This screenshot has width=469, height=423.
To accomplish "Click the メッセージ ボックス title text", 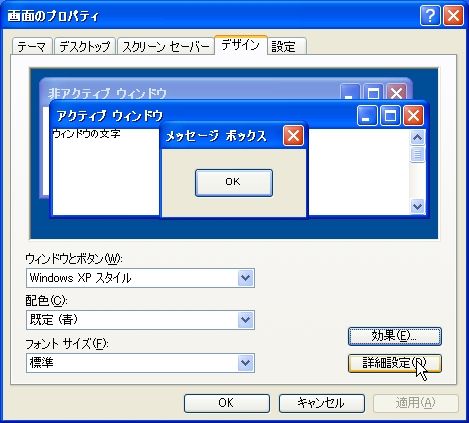I will (216, 136).
